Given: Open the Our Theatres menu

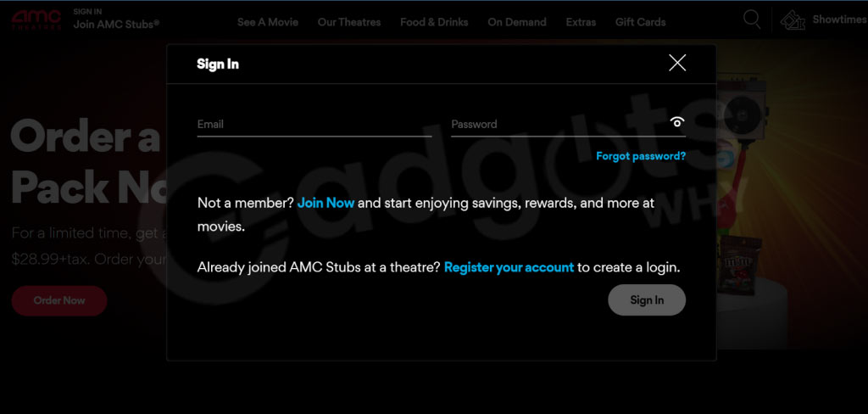Looking at the screenshot, I should [x=349, y=22].
